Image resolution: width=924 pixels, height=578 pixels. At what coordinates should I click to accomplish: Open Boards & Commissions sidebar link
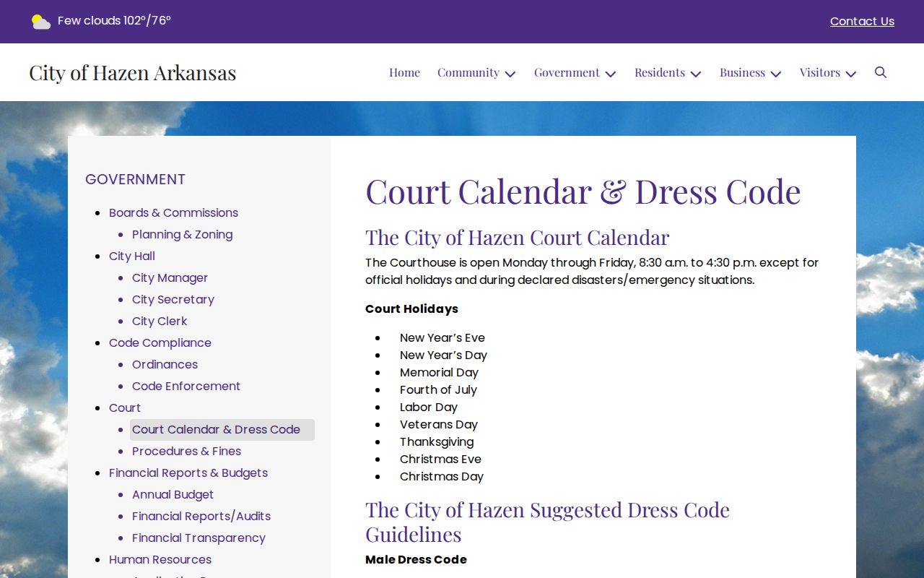[x=173, y=212]
